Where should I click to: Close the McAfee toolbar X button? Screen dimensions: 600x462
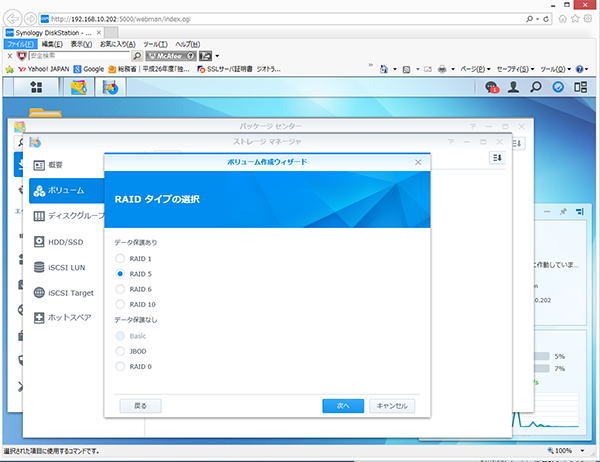tap(10, 56)
